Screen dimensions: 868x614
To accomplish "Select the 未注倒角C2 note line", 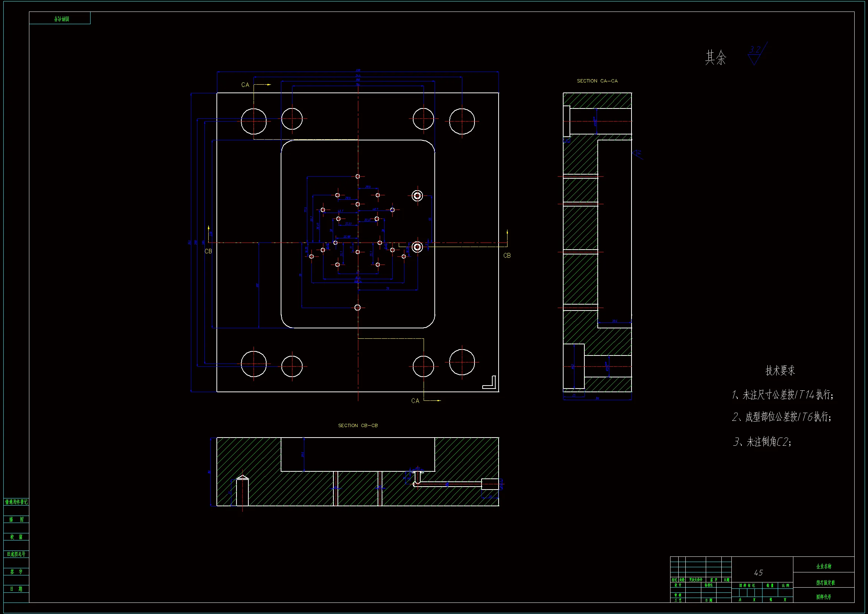I will [762, 442].
